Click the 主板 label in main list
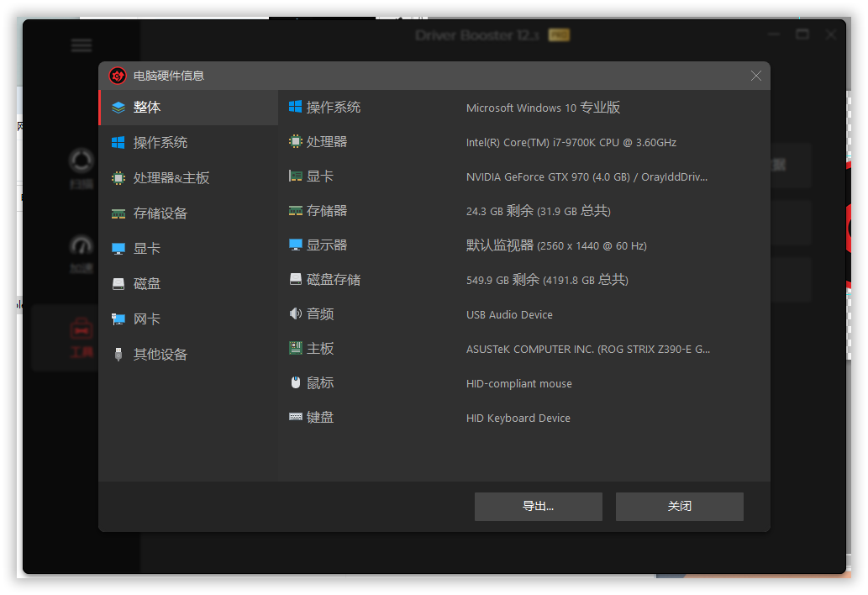 [320, 348]
